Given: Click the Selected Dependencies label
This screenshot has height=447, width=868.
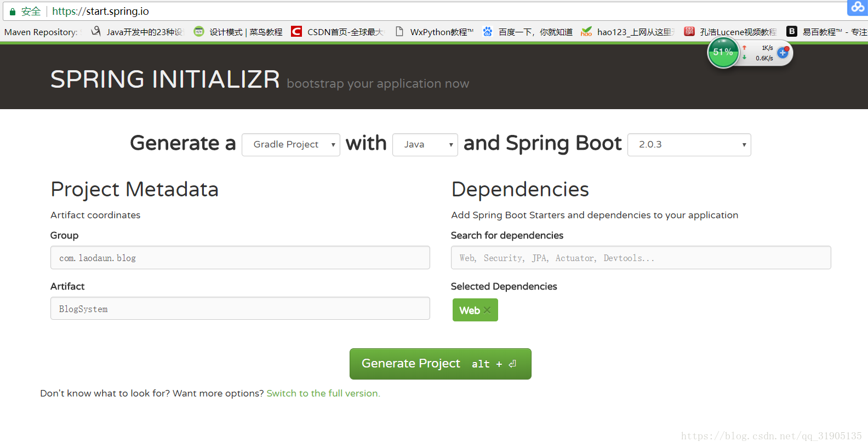Looking at the screenshot, I should 504,286.
